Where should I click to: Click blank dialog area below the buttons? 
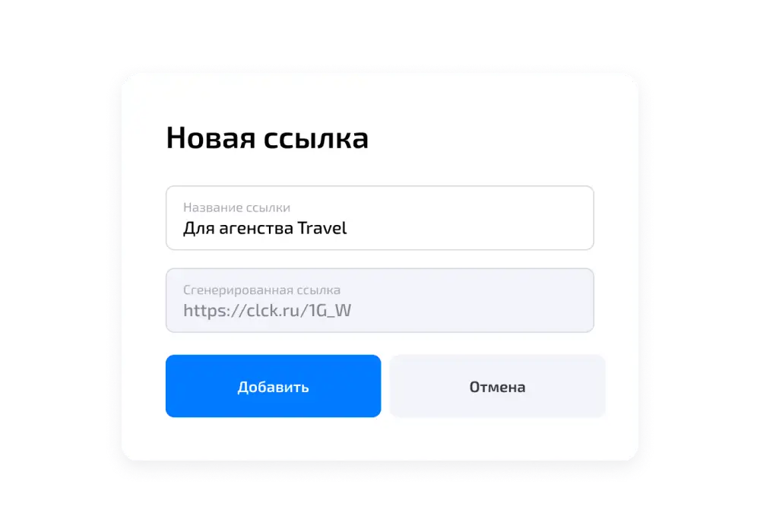[379, 439]
